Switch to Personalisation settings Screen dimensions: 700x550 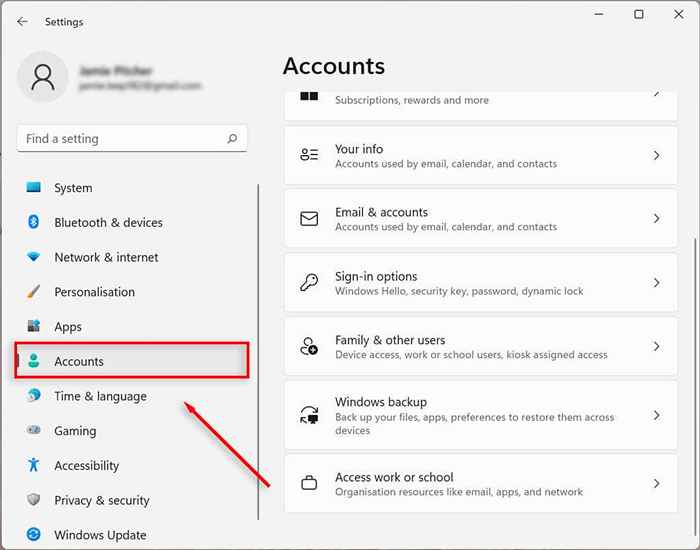(x=132, y=292)
